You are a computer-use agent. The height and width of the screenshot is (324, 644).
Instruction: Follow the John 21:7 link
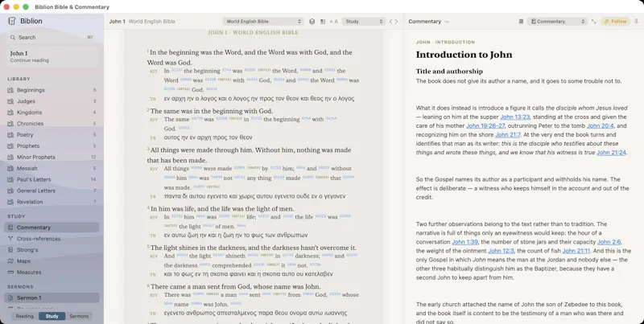(508, 135)
